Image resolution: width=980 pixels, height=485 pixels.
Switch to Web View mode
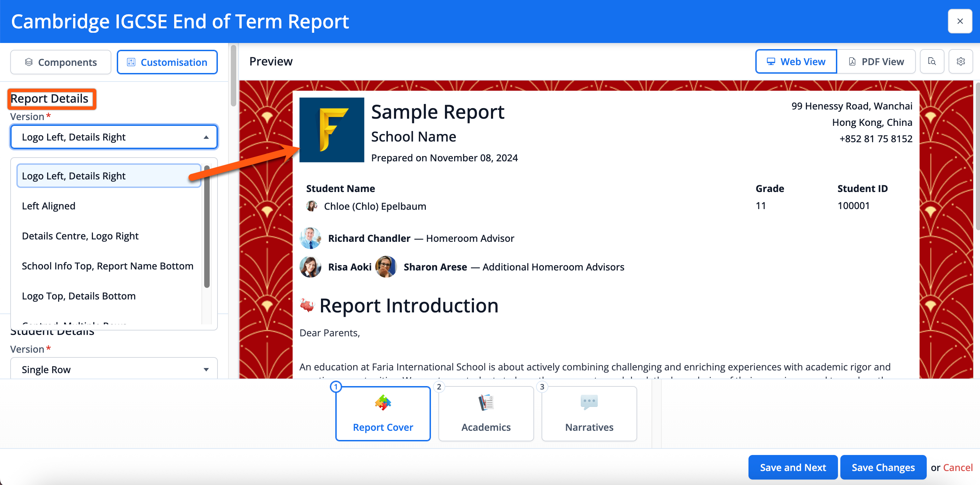796,62
